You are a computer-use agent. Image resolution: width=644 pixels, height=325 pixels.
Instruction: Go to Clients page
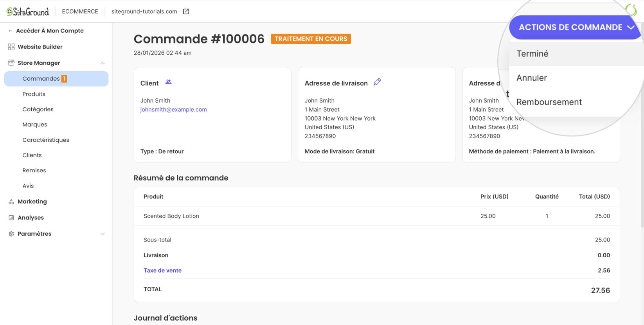pos(32,155)
